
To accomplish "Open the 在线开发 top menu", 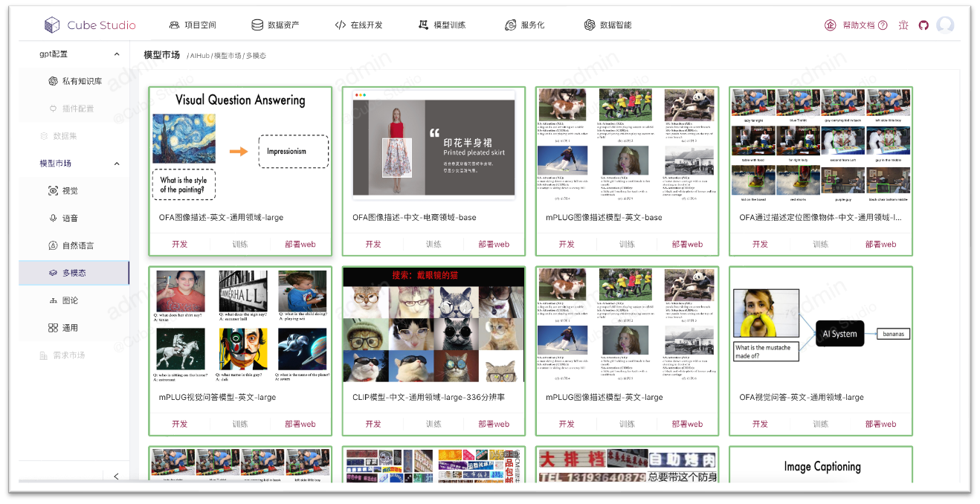I will coord(359,25).
